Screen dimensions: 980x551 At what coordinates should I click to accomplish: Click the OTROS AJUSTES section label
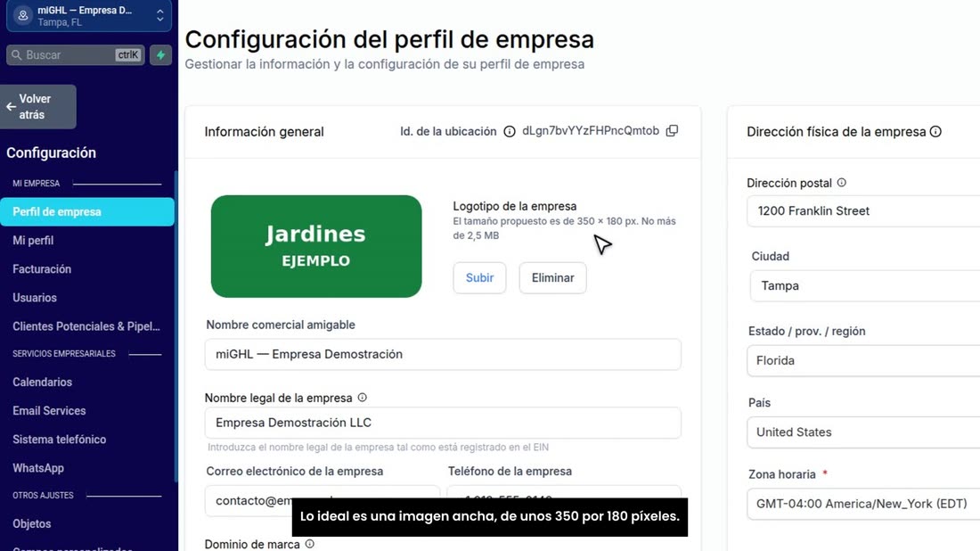43,496
